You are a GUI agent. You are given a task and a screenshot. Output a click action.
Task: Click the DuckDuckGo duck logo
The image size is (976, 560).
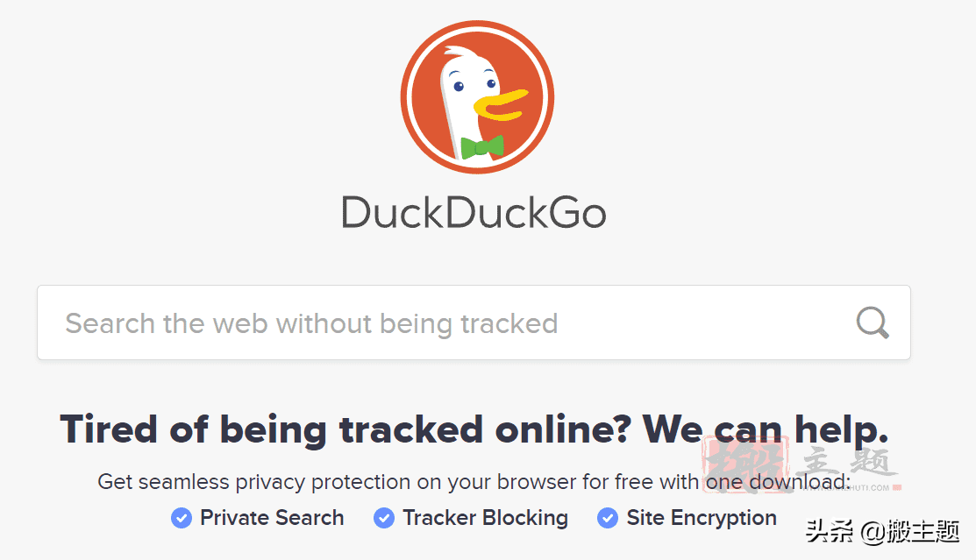pyautogui.click(x=477, y=97)
